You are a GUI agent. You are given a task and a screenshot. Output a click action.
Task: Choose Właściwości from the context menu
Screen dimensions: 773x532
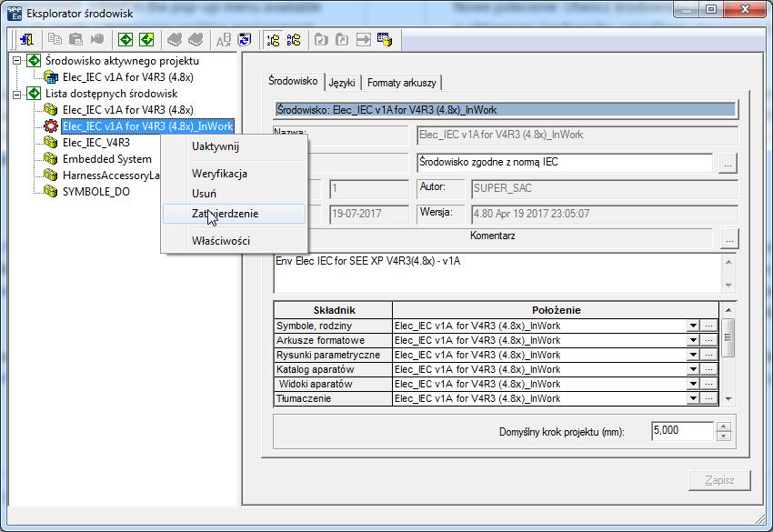(x=234, y=241)
